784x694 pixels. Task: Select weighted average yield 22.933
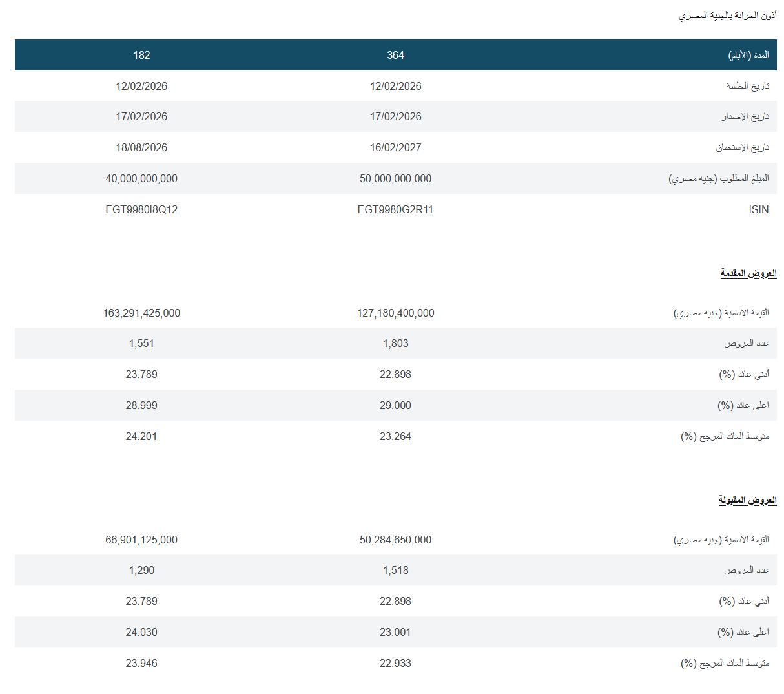[x=395, y=663]
